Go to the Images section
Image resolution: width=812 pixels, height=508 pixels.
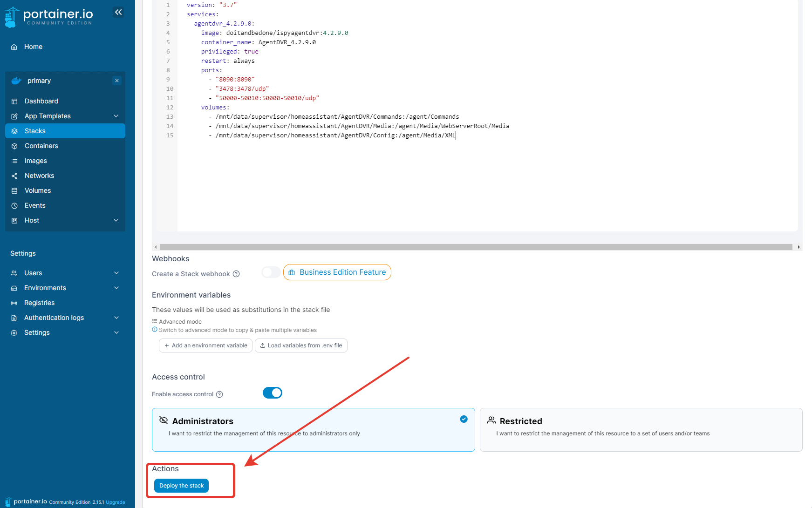(36, 161)
